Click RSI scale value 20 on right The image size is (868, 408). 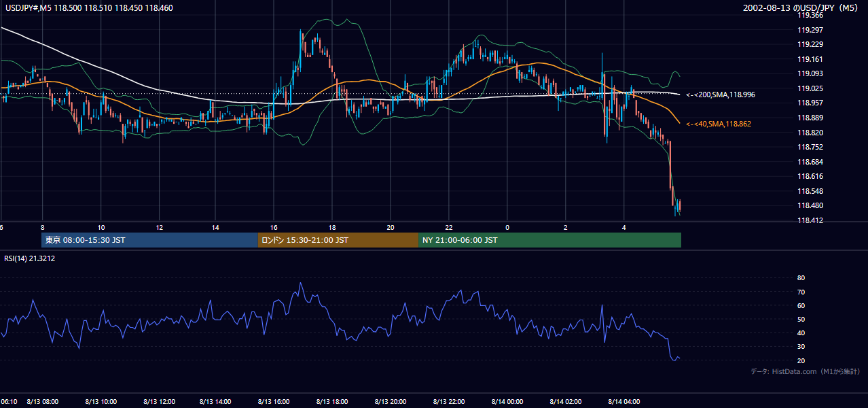[801, 360]
